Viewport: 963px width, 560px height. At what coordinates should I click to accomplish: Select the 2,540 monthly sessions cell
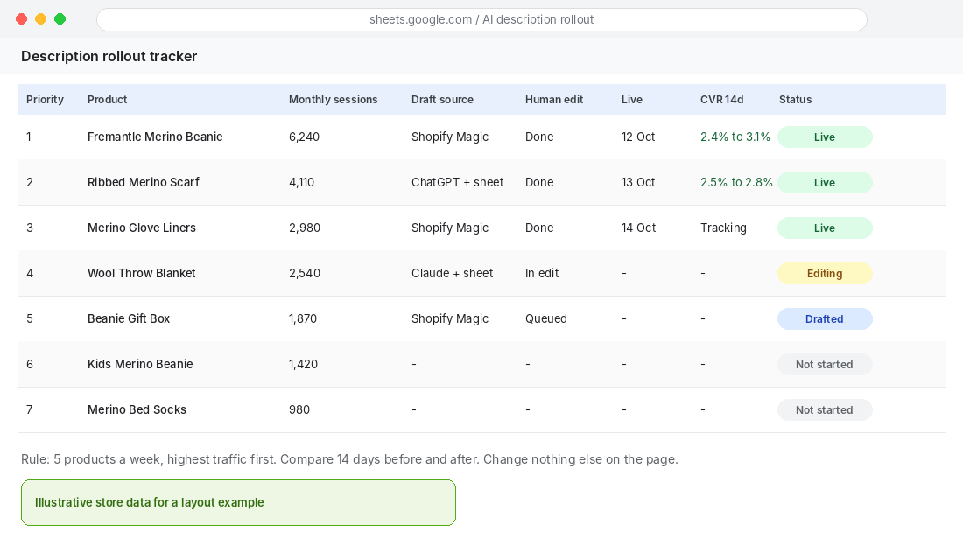(x=305, y=273)
